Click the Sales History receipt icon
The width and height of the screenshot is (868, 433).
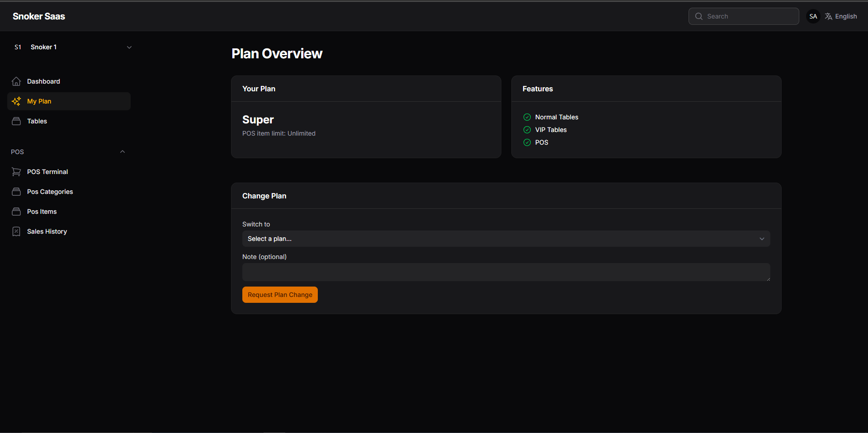16,231
